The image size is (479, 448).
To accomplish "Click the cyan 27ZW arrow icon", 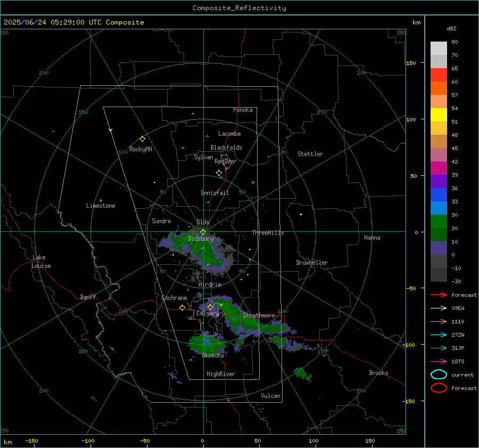I will point(439,335).
